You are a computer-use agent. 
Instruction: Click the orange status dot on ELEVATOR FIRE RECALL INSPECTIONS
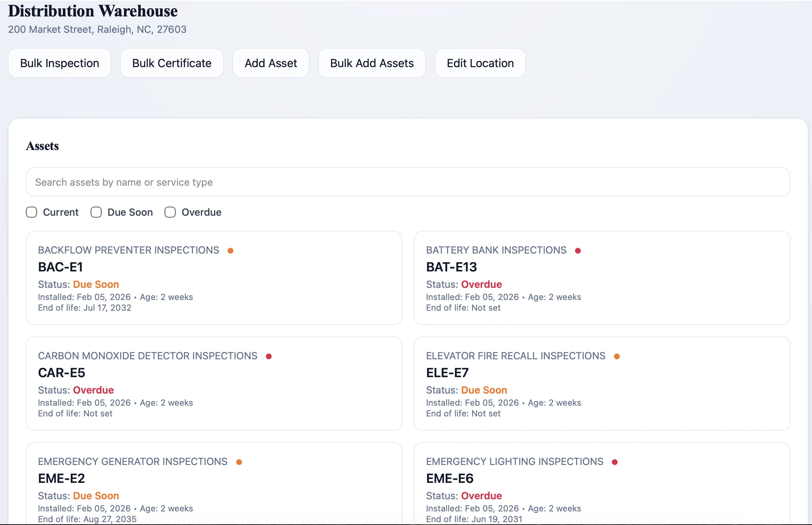coord(617,356)
